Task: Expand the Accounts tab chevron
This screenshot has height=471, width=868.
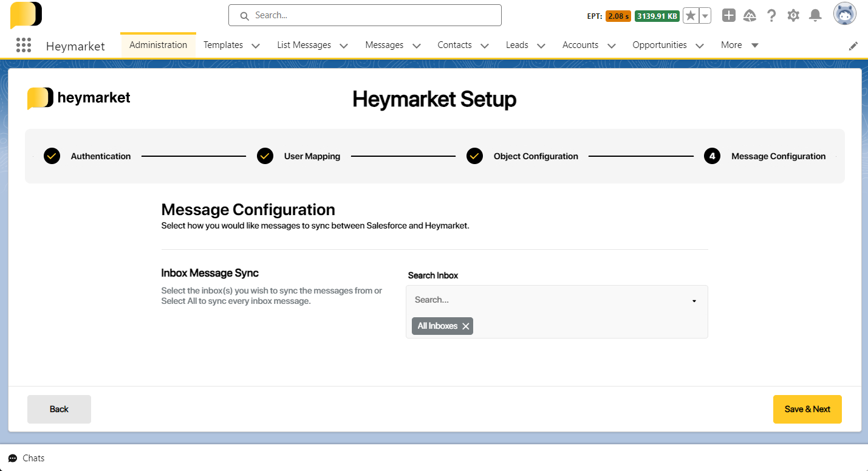Action: (x=612, y=46)
